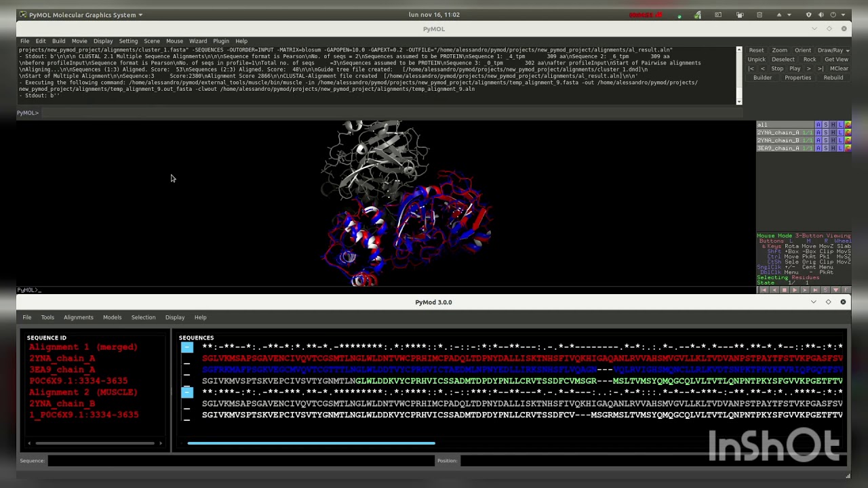Click the H hide button for 'all' object

pyautogui.click(x=833, y=125)
